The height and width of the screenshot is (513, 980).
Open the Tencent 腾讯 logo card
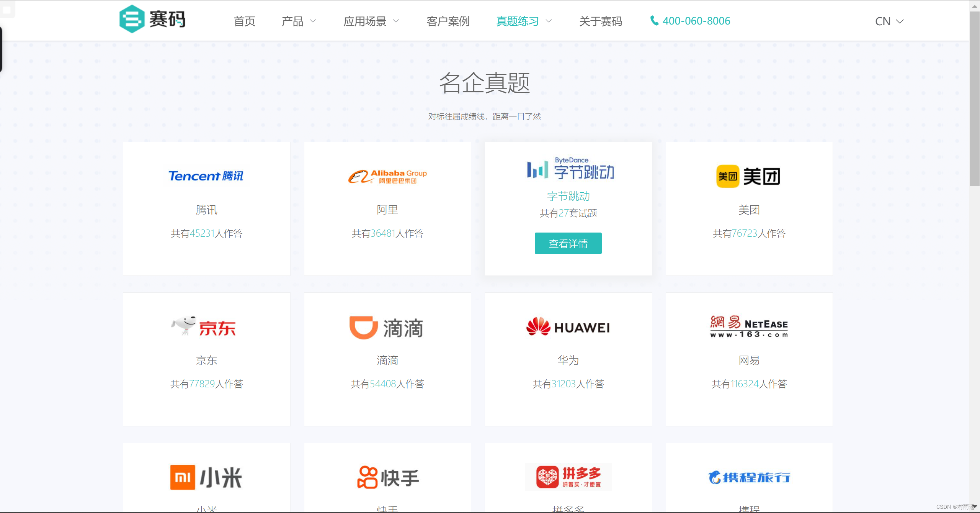point(206,176)
